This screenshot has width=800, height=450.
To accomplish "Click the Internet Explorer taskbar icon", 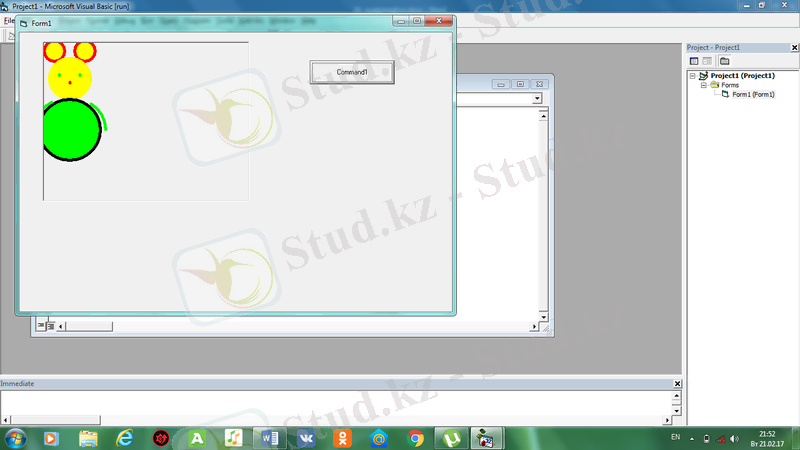I will 125,437.
